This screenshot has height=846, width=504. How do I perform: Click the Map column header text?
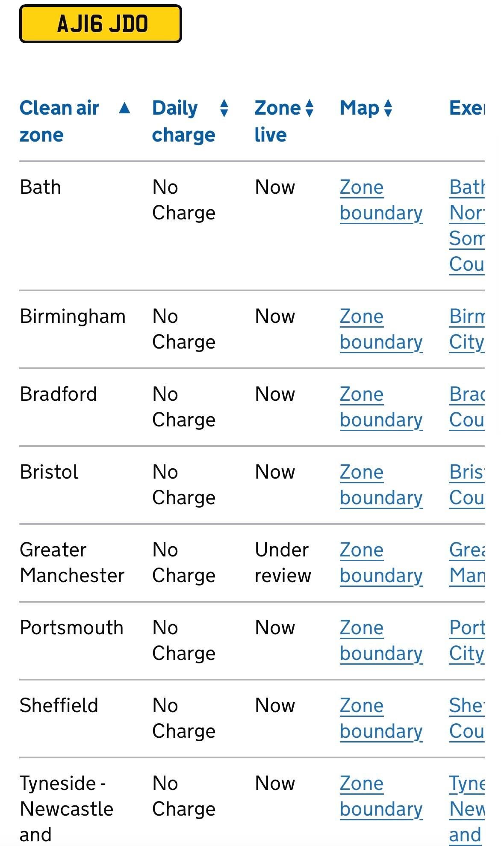(360, 108)
